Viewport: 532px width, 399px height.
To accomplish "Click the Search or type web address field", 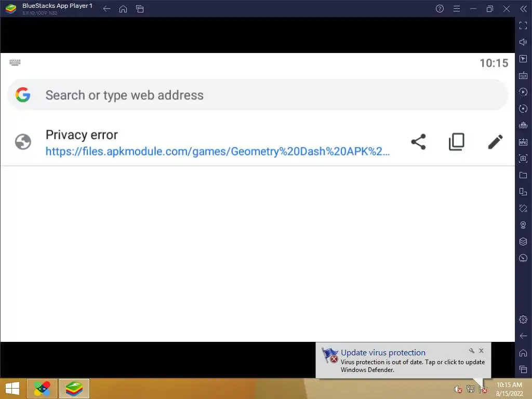I will [258, 95].
